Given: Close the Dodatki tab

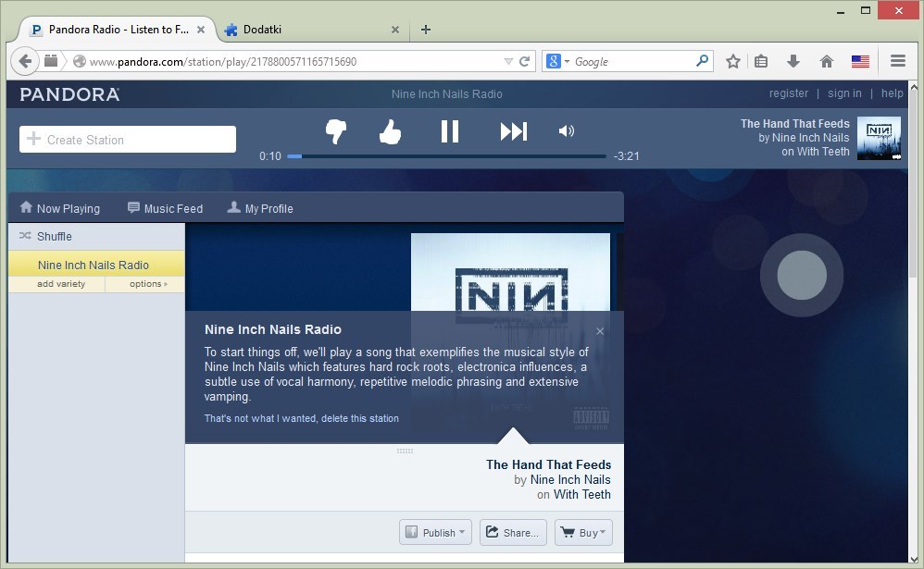Looking at the screenshot, I should [394, 30].
